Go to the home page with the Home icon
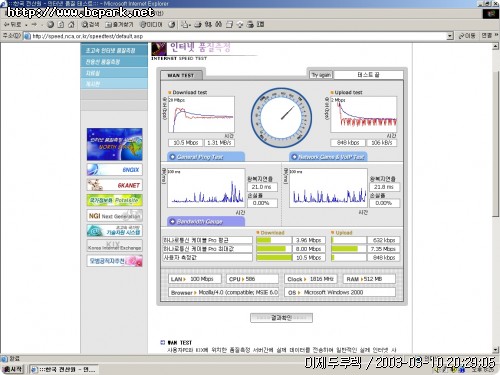500x375 pixels. [x=71, y=25]
